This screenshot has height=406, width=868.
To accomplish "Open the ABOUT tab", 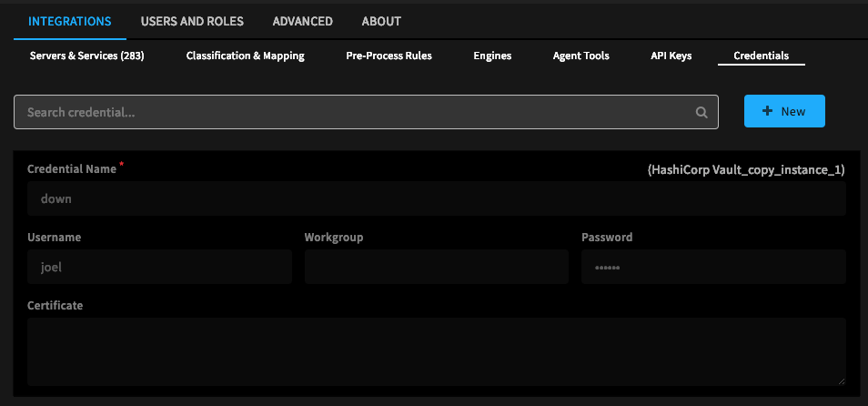I will click(381, 21).
